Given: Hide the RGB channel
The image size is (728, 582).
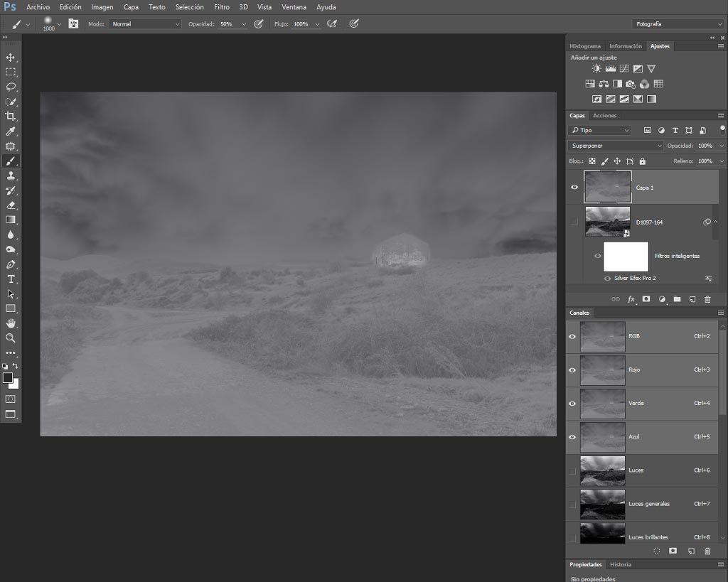Looking at the screenshot, I should (572, 337).
